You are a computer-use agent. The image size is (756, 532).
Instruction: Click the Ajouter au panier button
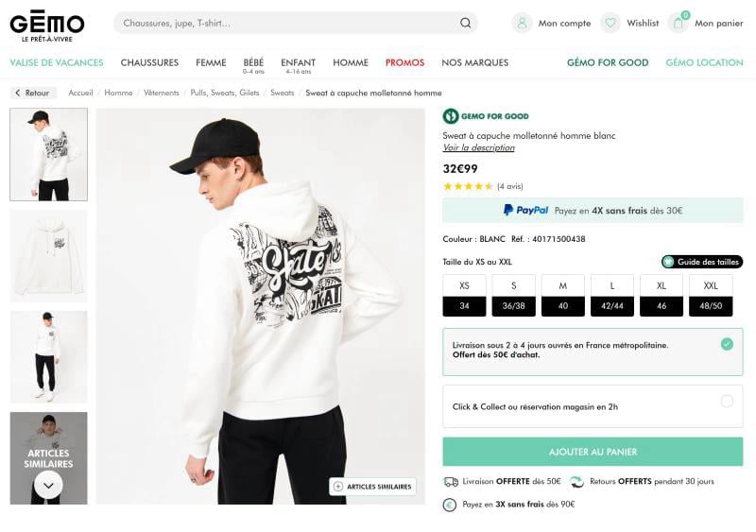point(593,452)
